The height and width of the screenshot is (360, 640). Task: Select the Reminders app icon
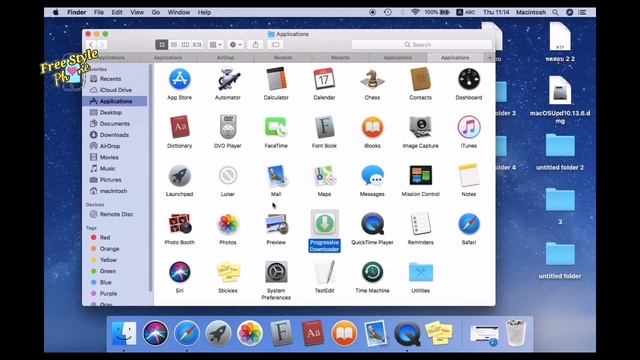[x=420, y=224]
